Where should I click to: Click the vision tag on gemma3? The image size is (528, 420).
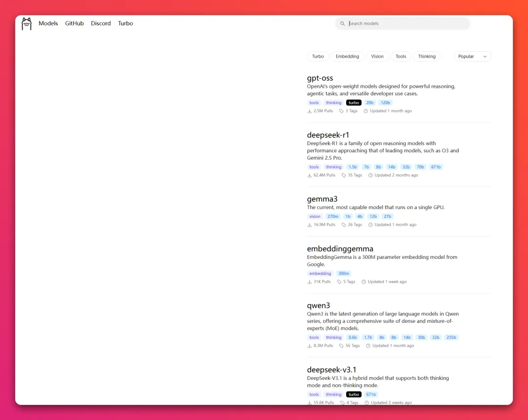[x=315, y=216]
